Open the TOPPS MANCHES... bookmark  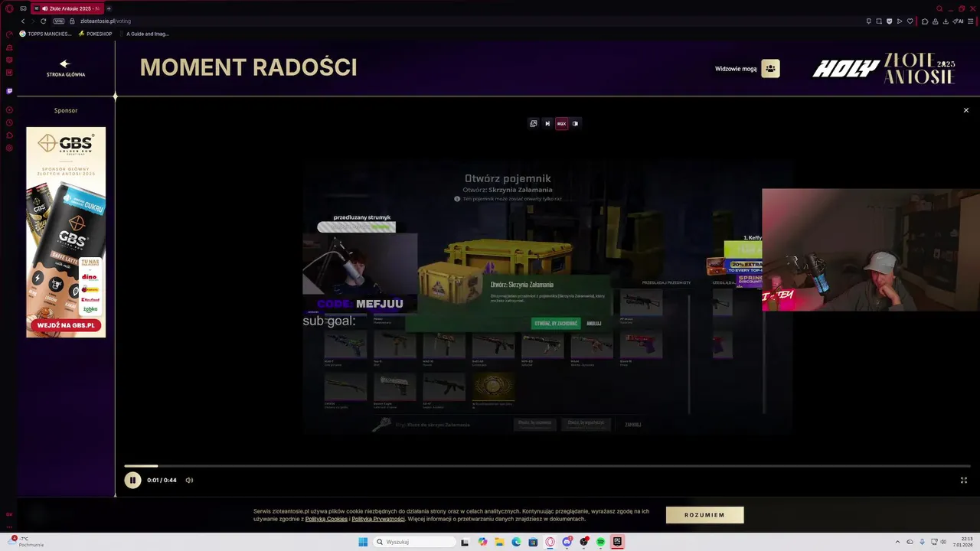[x=45, y=34]
